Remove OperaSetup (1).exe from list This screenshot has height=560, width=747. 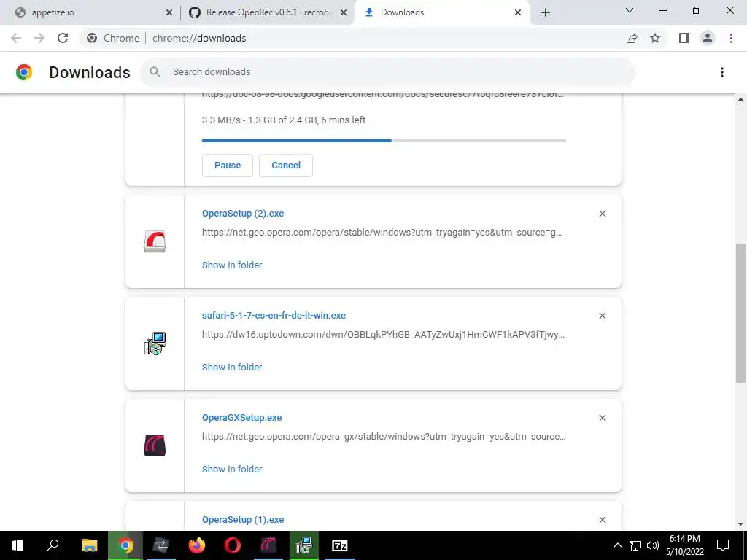click(x=602, y=520)
